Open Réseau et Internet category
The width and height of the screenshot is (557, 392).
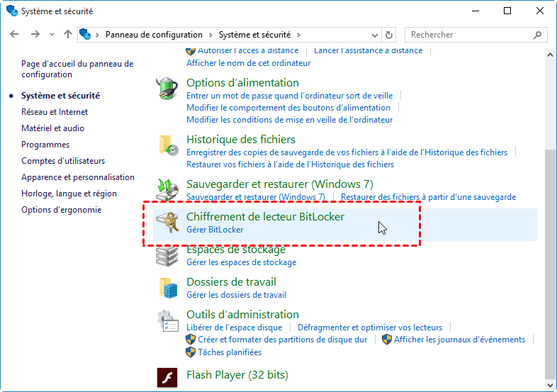coord(55,112)
